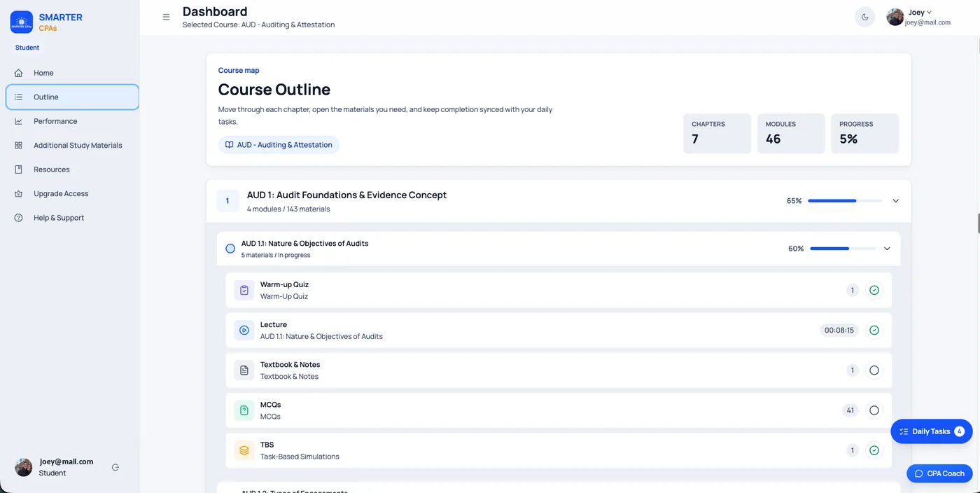Collapse the AUD 1 chapter chevron
980x493 pixels.
[895, 201]
